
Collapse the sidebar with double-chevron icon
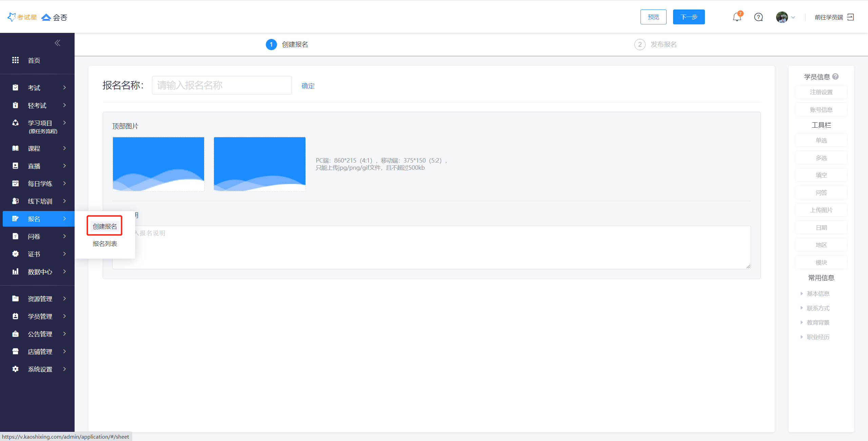click(x=57, y=43)
